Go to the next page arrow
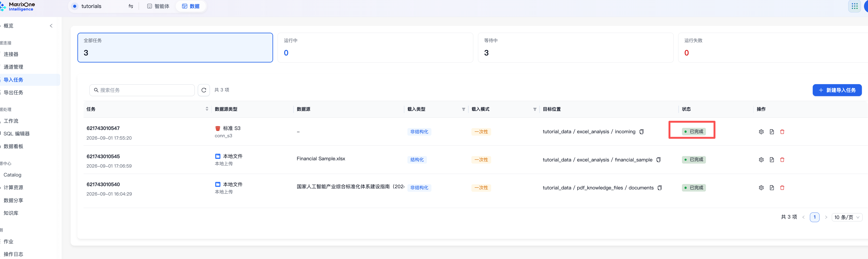 pos(826,217)
